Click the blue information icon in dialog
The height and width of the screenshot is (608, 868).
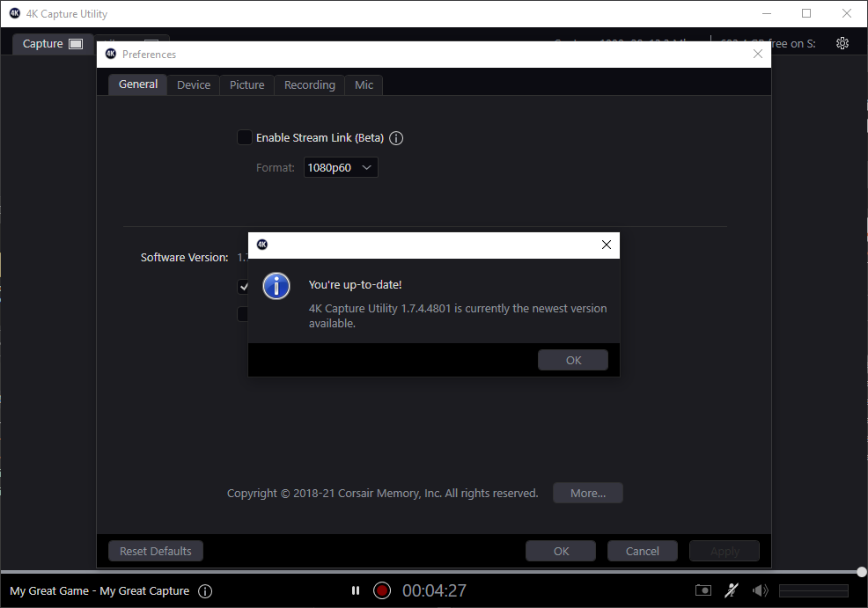click(276, 286)
